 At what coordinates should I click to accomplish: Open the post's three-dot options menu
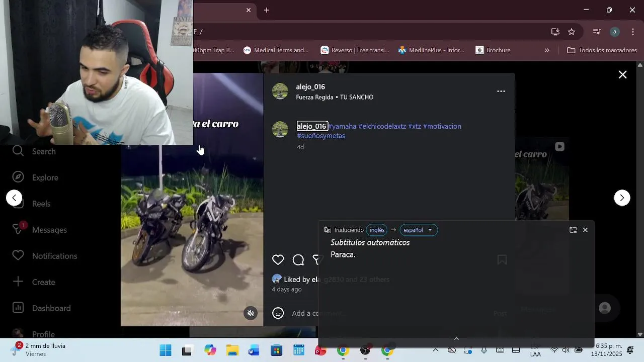501,91
